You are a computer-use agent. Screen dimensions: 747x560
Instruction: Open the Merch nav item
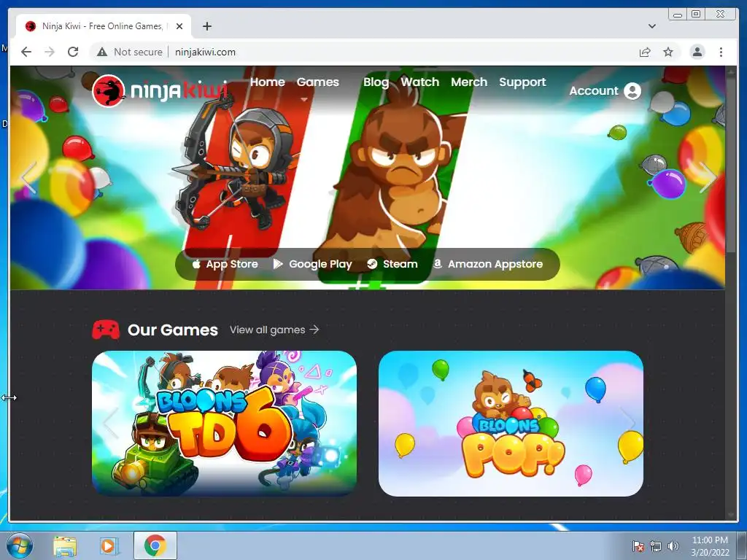[469, 82]
